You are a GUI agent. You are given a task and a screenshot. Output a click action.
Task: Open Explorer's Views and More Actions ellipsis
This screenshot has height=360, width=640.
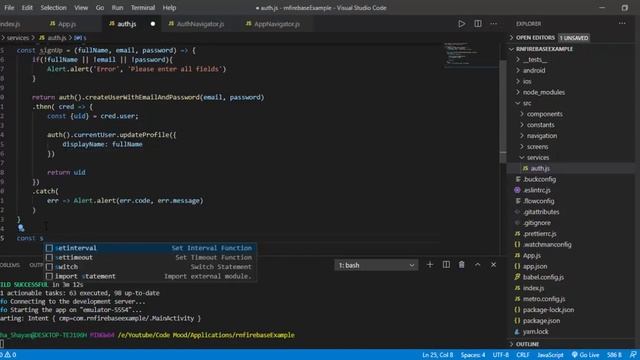(x=622, y=24)
